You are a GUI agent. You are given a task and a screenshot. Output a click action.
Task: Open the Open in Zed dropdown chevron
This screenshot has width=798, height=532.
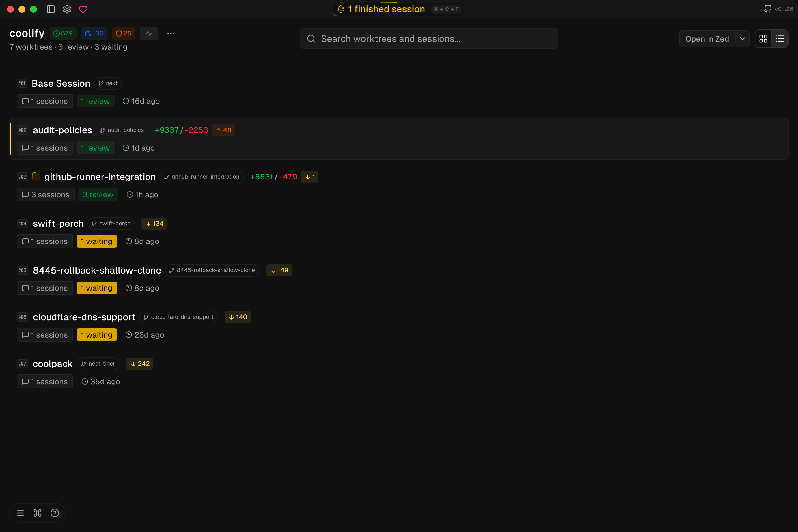[x=742, y=39]
